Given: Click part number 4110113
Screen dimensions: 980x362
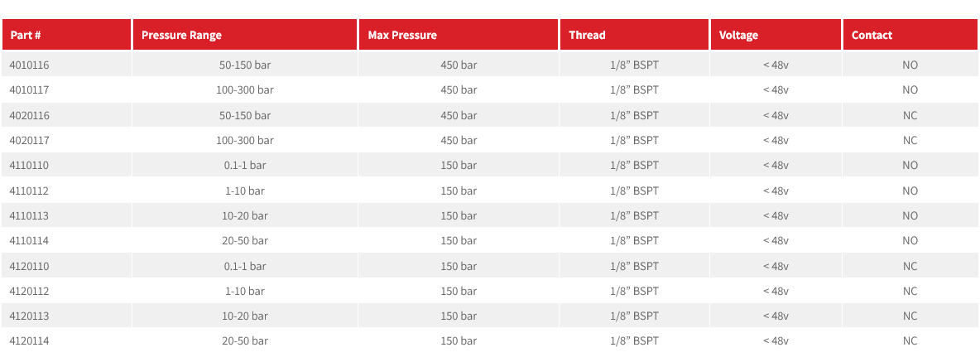Looking at the screenshot, I should click(x=29, y=215).
